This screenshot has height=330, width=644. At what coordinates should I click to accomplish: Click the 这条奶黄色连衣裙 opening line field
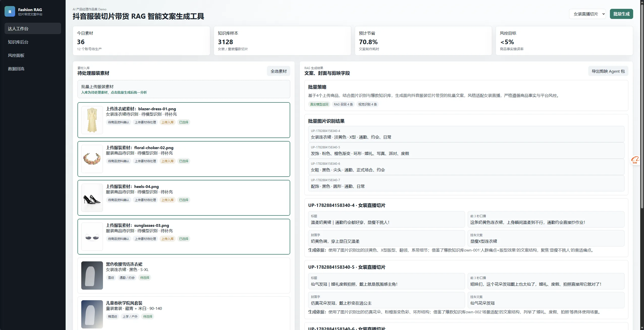point(546,219)
